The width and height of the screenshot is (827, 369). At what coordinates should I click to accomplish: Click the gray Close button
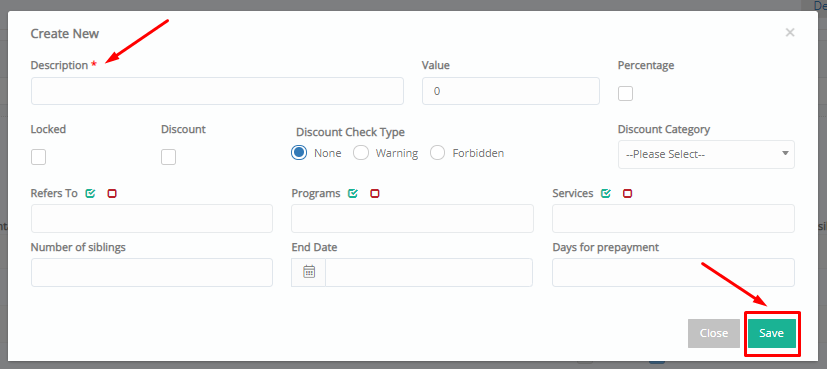pos(714,333)
